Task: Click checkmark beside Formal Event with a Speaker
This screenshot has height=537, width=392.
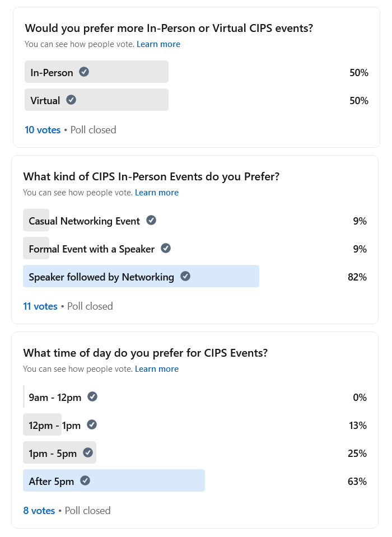Action: 166,248
